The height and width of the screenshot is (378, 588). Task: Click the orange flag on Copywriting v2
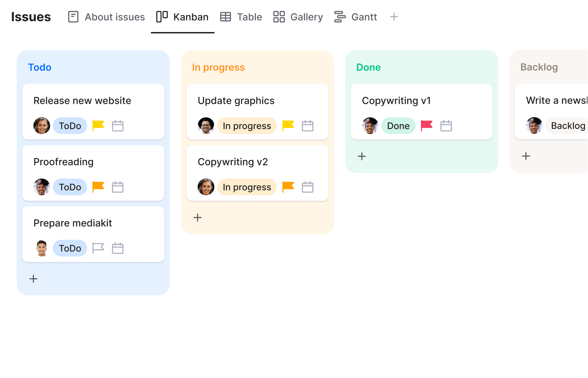coord(288,187)
